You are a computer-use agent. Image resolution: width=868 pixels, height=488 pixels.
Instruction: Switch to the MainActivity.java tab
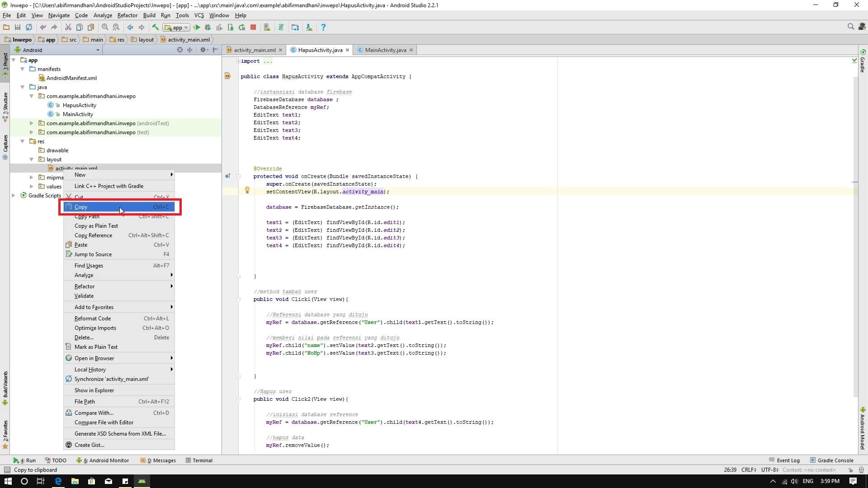tap(385, 50)
